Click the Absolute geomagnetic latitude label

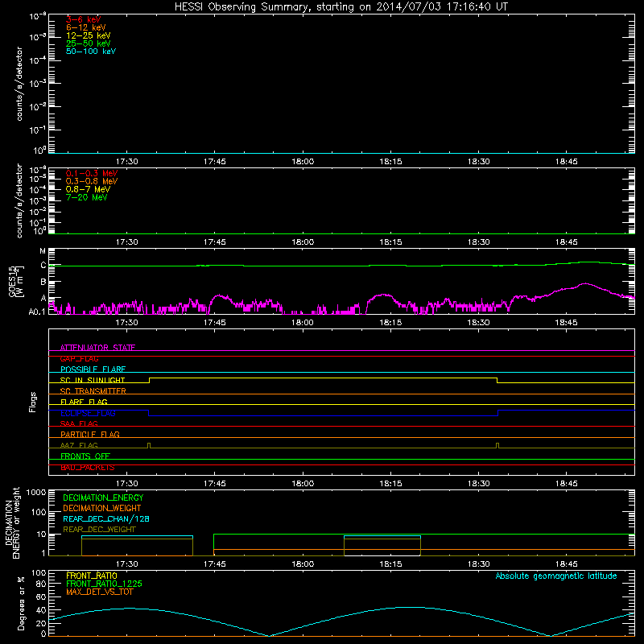pos(556,576)
